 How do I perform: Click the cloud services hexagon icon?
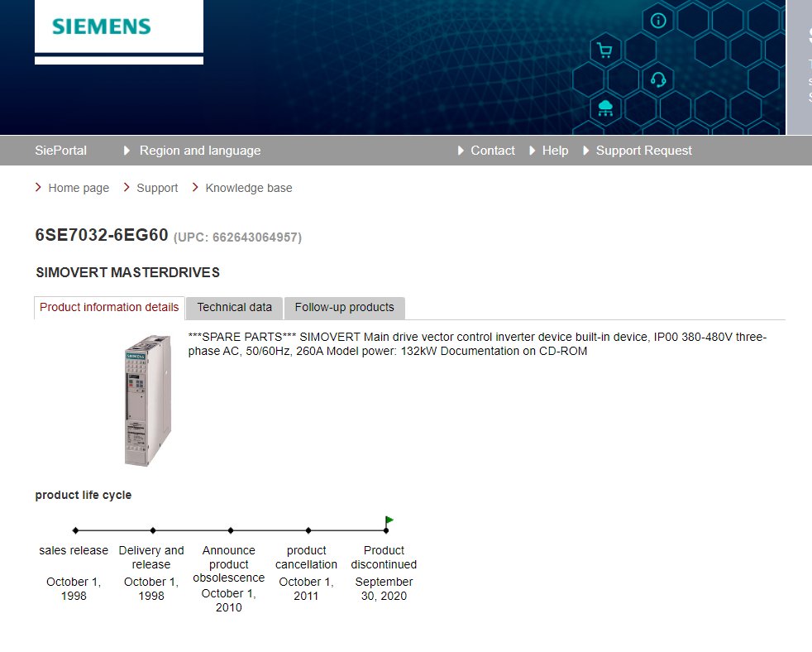click(x=605, y=107)
